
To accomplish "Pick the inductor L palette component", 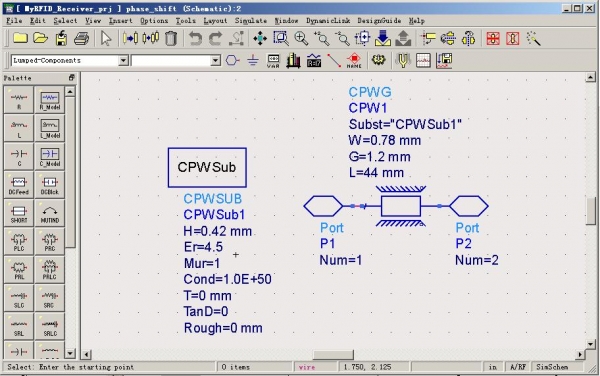I will 19,128.
